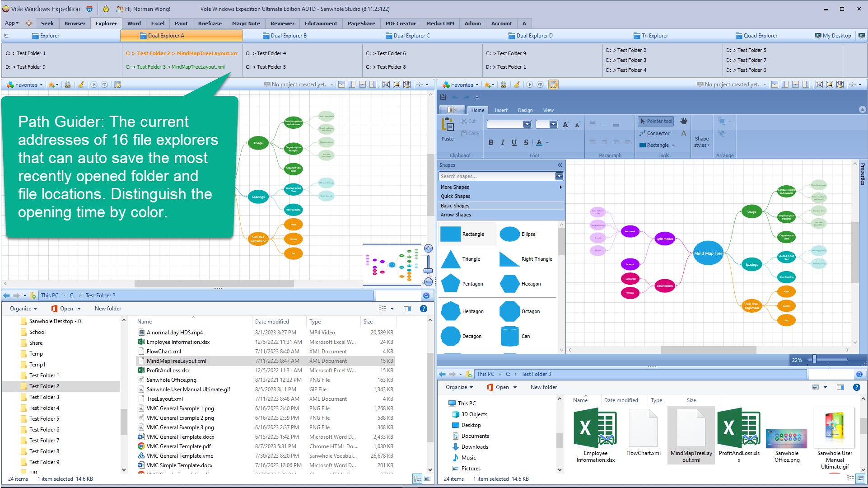Switch left explorer to details view icon
This screenshot has width=868, height=488.
click(417, 479)
